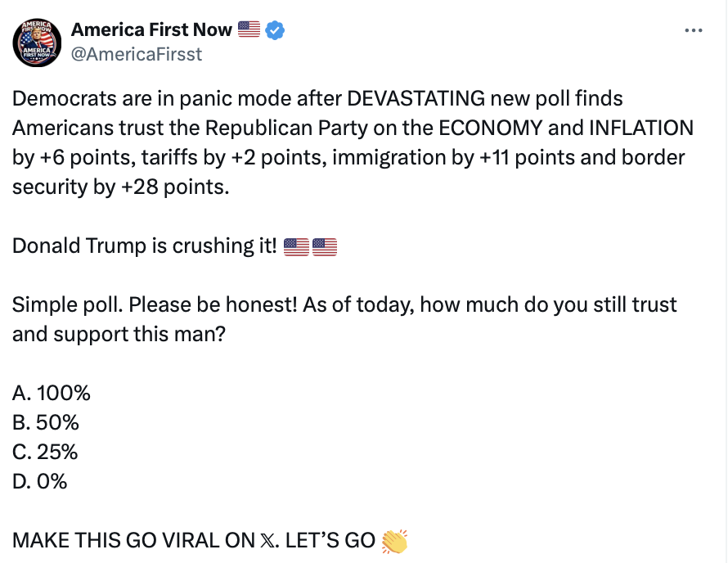This screenshot has width=728, height=563.
Task: Click the @AmericaFirsst handle
Action: pos(137,54)
